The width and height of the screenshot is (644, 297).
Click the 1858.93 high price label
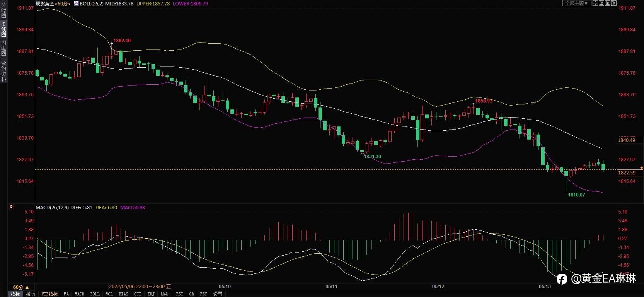[484, 101]
